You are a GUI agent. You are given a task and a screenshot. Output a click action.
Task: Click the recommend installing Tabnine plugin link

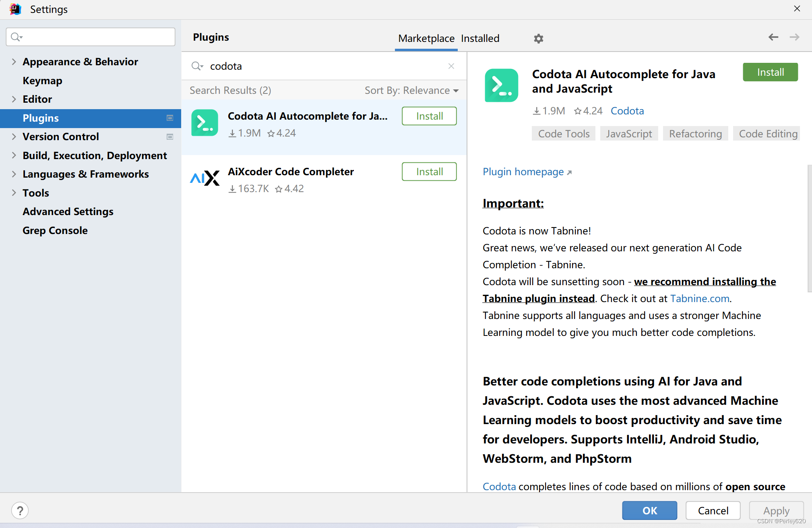point(705,282)
